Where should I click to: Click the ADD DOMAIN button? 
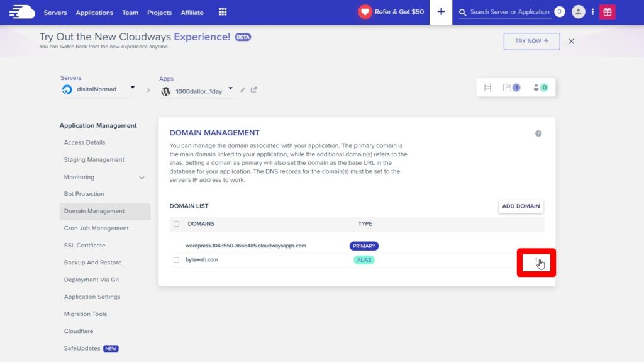coord(521,206)
